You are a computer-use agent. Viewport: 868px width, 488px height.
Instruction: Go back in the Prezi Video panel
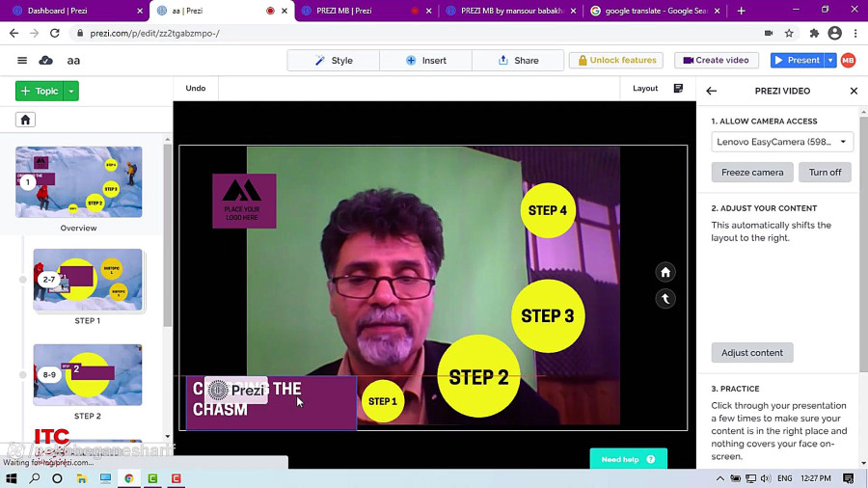(x=712, y=91)
